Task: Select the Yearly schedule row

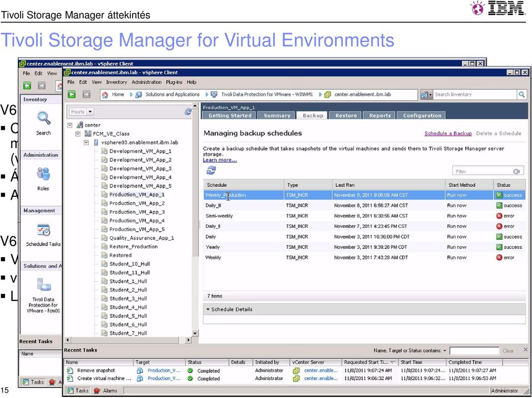Action: 364,247
